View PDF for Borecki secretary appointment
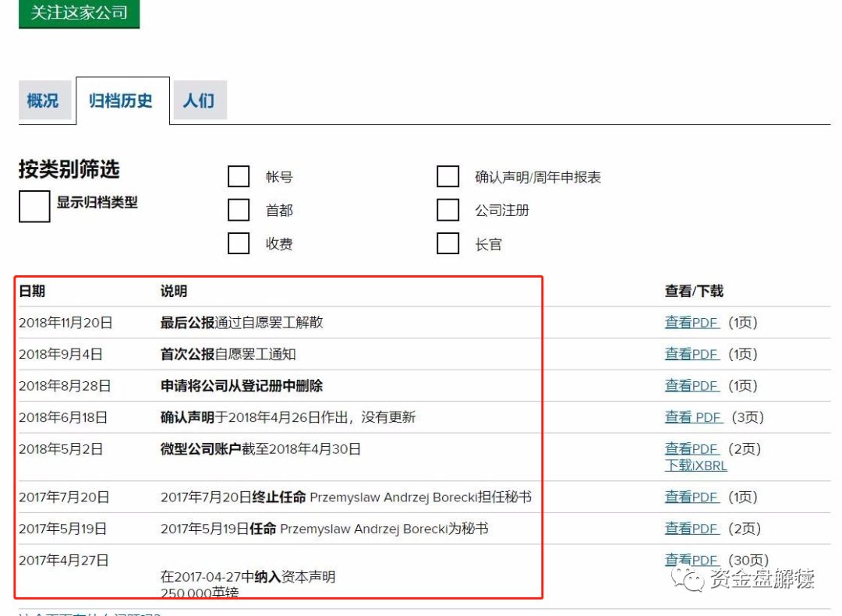842x616 pixels. click(692, 528)
